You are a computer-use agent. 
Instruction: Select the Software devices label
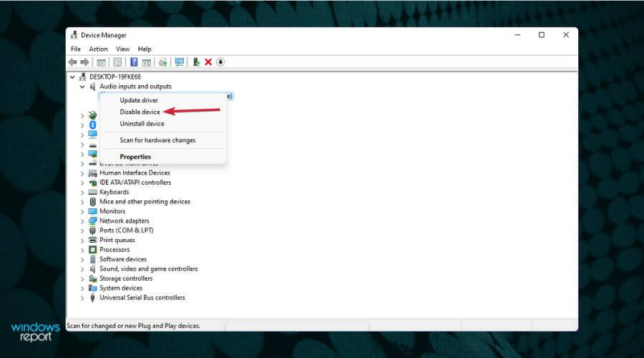123,259
